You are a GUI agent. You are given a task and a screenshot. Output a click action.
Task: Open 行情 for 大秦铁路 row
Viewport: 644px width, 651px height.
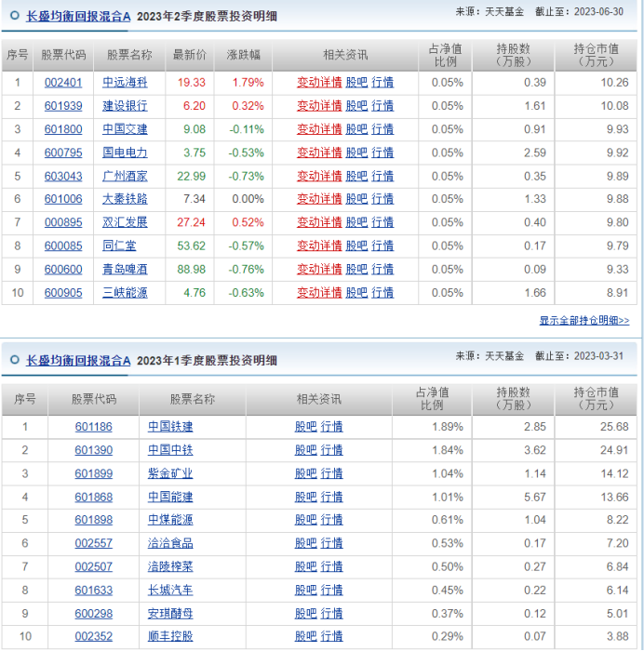coord(382,199)
